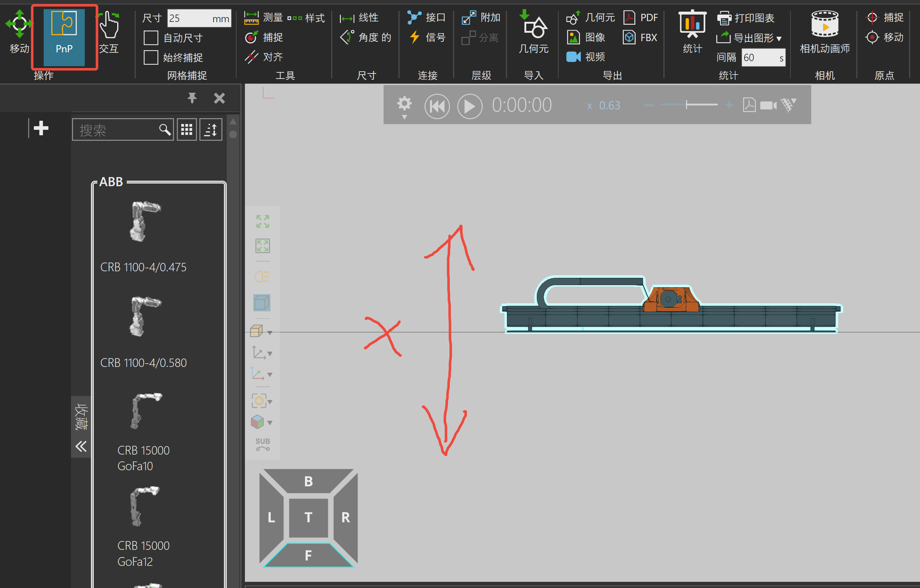Pin the catalog panel

tap(192, 98)
